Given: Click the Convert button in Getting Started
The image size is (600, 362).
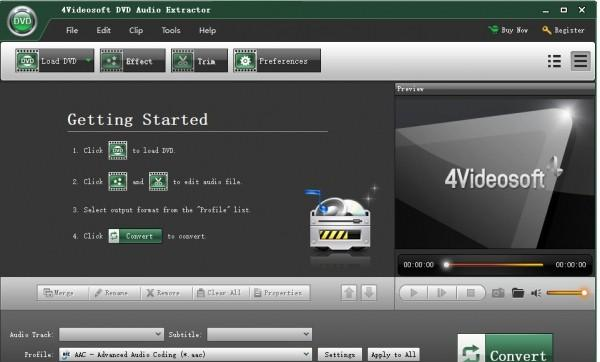Looking at the screenshot, I should pos(135,236).
